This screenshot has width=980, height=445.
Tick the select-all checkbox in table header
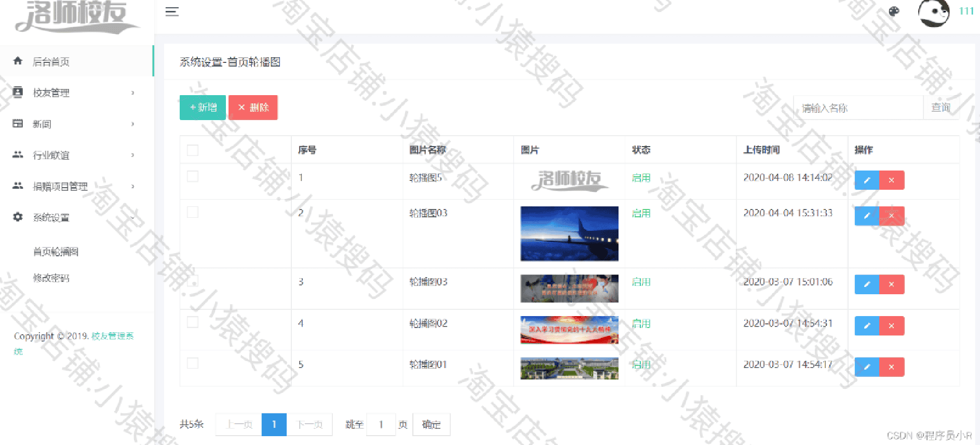pyautogui.click(x=193, y=150)
